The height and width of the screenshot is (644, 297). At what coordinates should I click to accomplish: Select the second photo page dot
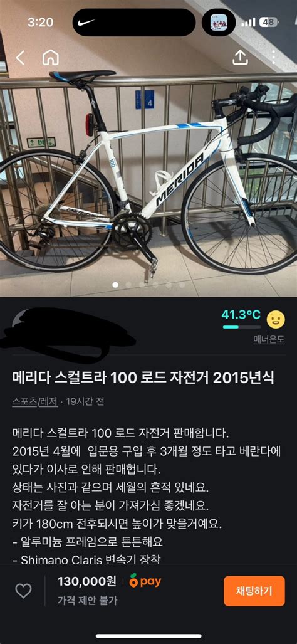click(129, 285)
